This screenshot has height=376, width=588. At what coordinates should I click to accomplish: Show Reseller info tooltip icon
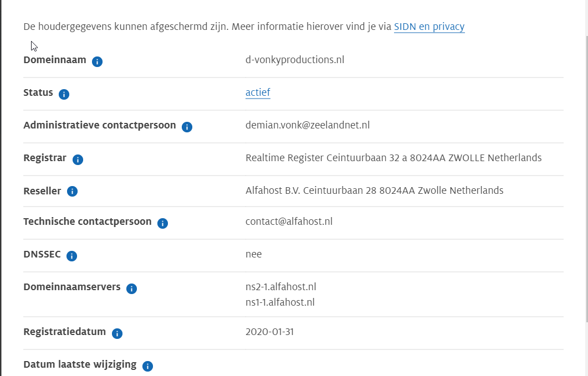(x=73, y=192)
